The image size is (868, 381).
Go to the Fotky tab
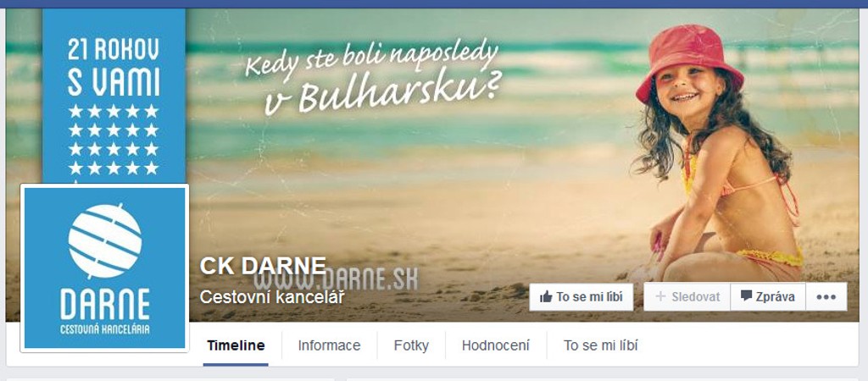coord(411,346)
